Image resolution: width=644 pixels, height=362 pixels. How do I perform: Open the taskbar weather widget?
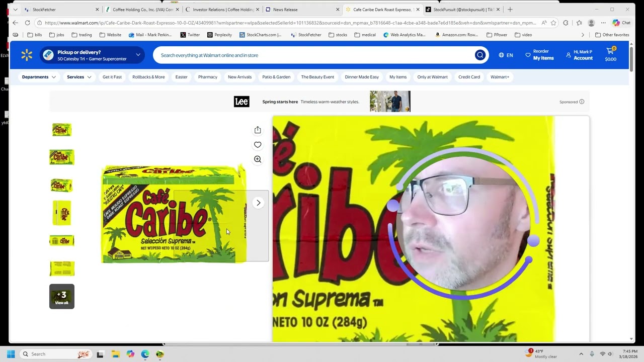pos(541,353)
